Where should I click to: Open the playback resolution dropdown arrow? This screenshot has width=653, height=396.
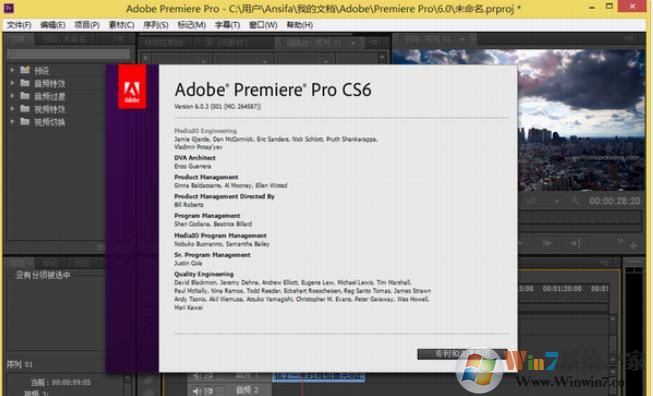pyautogui.click(x=557, y=202)
